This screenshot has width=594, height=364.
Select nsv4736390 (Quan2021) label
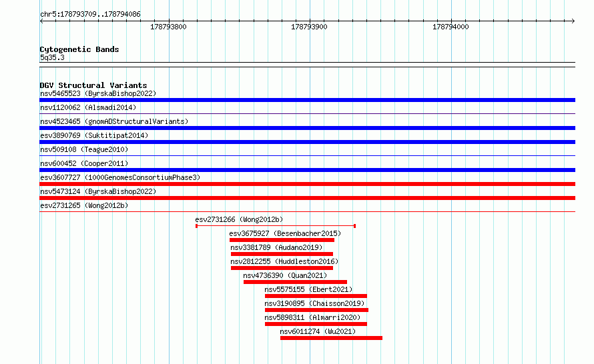pyautogui.click(x=285, y=275)
